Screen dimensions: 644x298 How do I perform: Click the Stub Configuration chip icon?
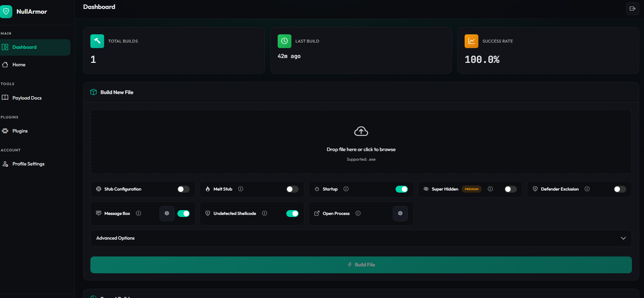(x=99, y=189)
